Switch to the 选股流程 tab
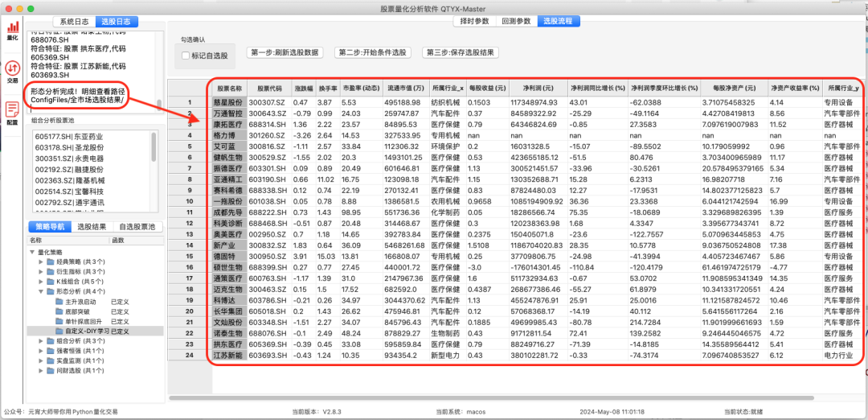This screenshot has width=868, height=420. click(x=558, y=22)
